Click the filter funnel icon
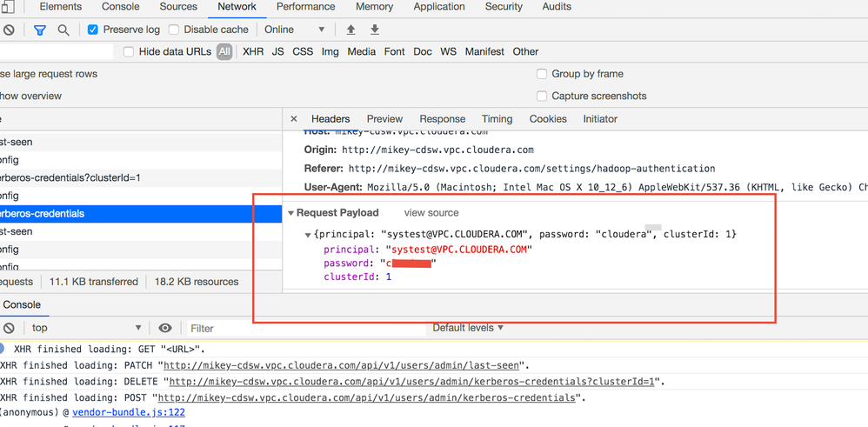This screenshot has height=427, width=868. tap(40, 30)
